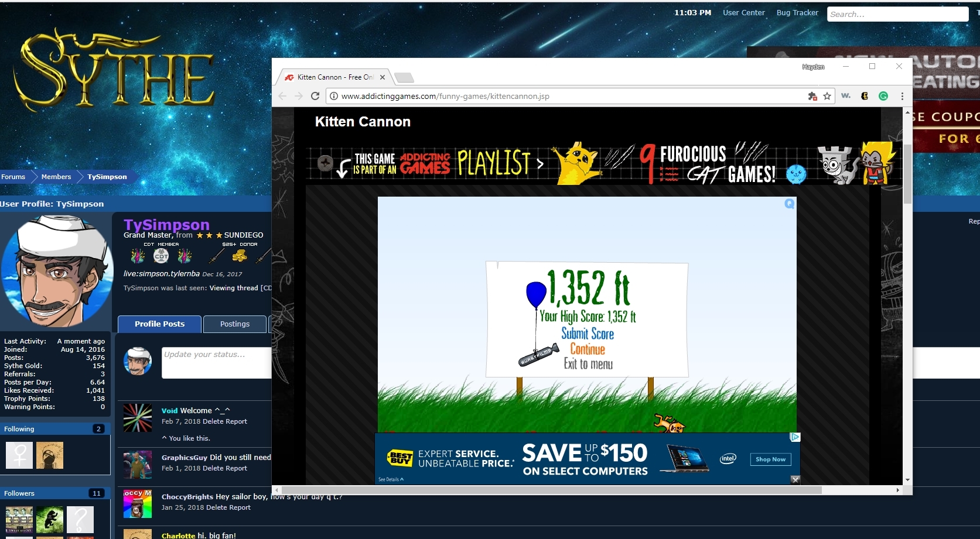
Task: Switch to the Postings tab
Action: point(235,324)
